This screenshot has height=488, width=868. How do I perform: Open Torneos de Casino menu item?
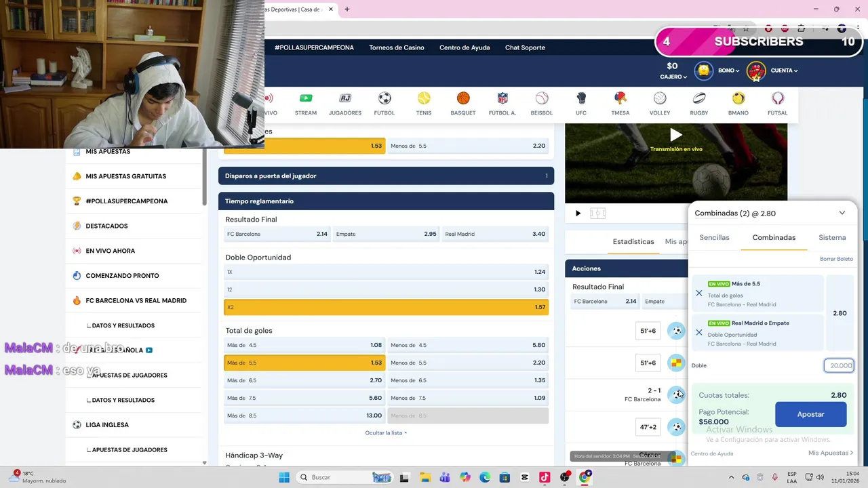click(397, 47)
